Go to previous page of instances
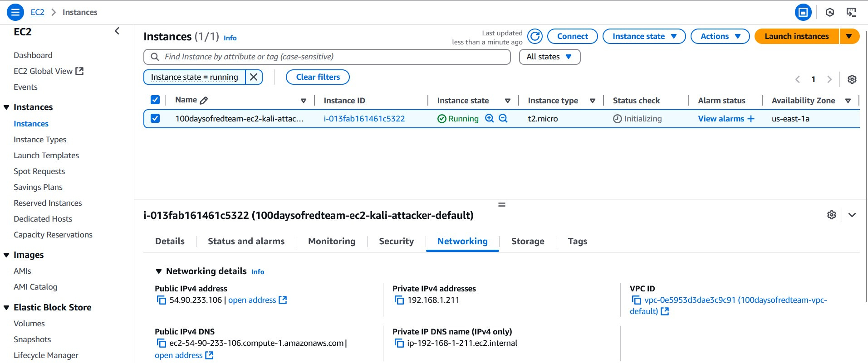Image resolution: width=868 pixels, height=363 pixels. pyautogui.click(x=797, y=79)
